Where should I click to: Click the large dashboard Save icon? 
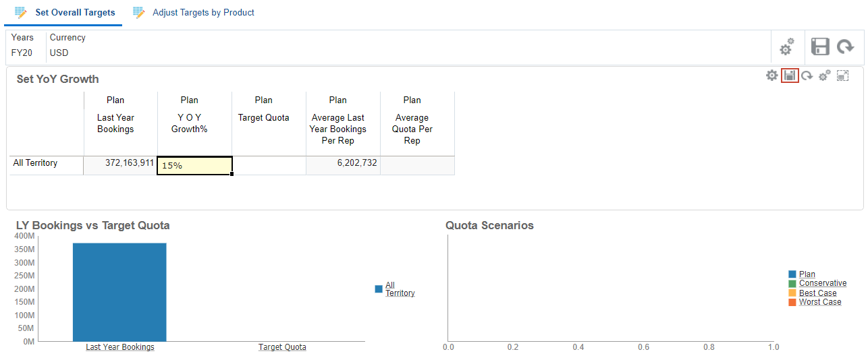pos(819,47)
